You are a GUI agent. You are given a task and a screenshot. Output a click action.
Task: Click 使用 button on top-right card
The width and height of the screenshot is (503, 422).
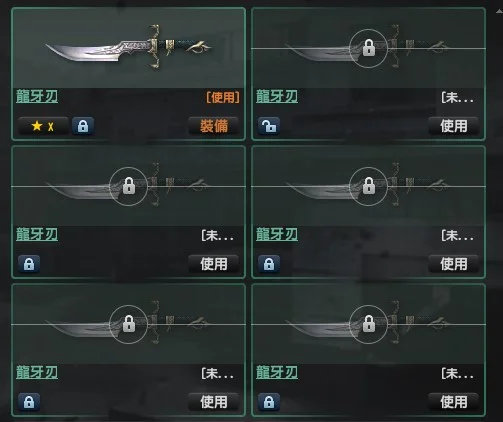tap(453, 126)
